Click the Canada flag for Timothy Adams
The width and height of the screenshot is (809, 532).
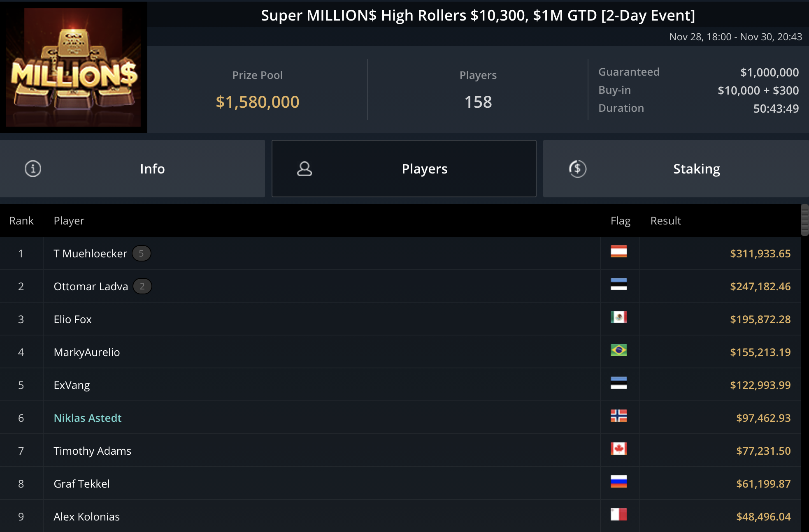click(618, 449)
